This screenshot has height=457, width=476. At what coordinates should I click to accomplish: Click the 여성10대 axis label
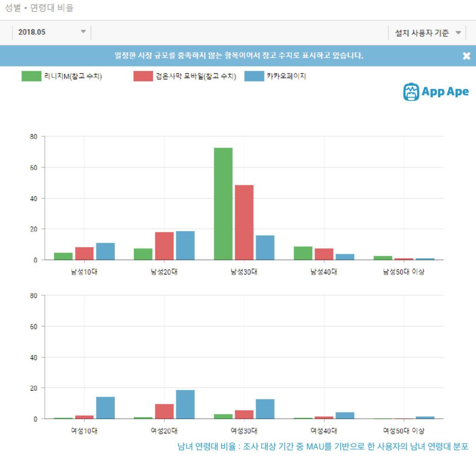click(x=84, y=431)
